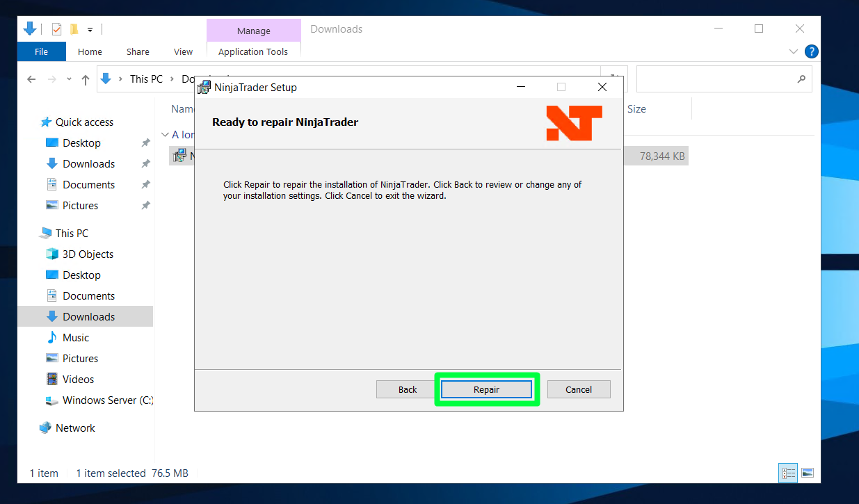Open Customize Quick Access Toolbar dropdown
Image resolution: width=859 pixels, height=504 pixels.
tap(90, 30)
